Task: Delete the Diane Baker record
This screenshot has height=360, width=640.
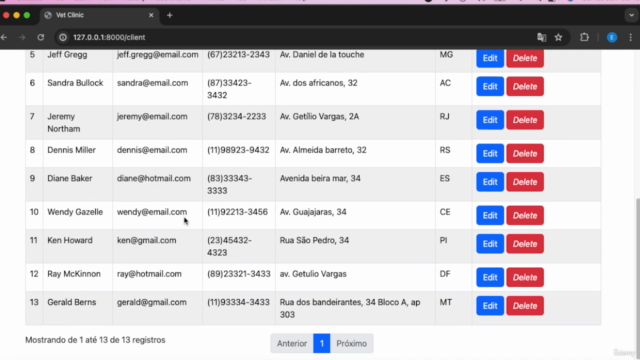Action: click(525, 182)
